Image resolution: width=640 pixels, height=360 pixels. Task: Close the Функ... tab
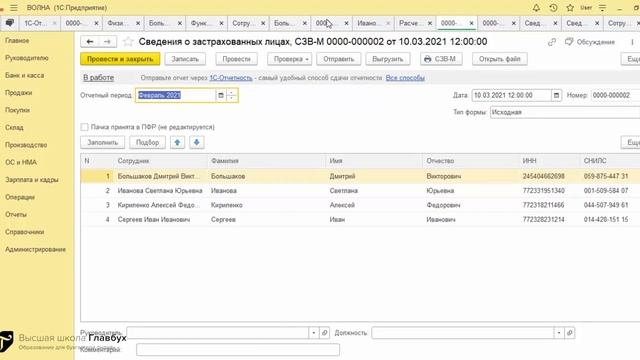221,23
